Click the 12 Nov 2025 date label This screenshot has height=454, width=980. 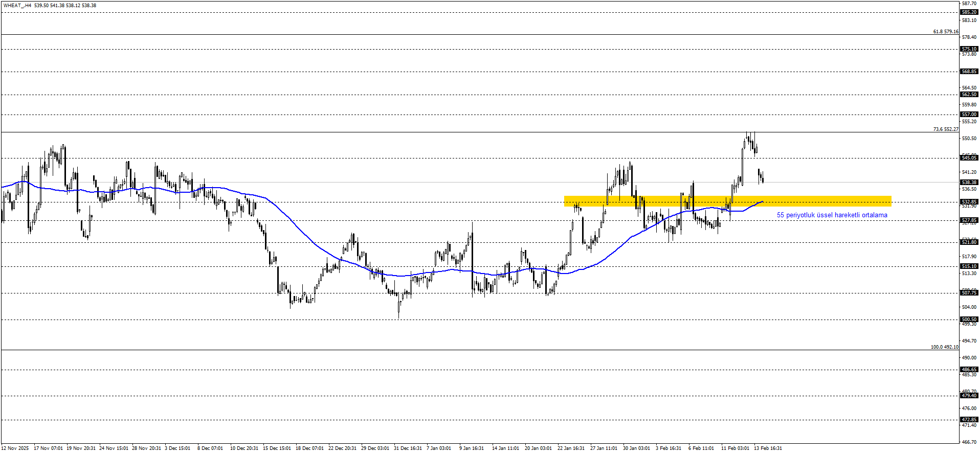point(15,448)
